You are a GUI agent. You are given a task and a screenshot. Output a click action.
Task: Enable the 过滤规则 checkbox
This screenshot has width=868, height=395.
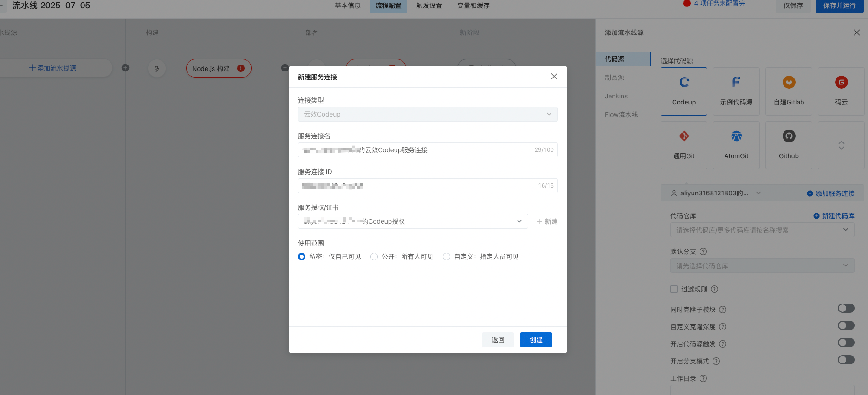pos(674,289)
